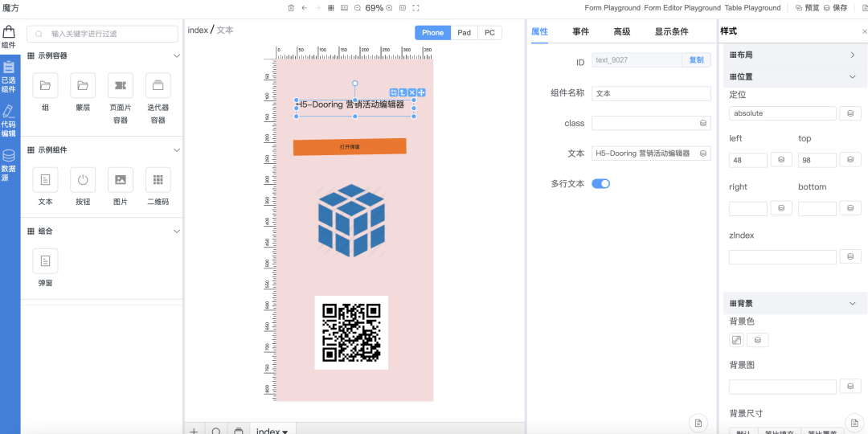
Task: Select the Pad device view
Action: coord(464,33)
